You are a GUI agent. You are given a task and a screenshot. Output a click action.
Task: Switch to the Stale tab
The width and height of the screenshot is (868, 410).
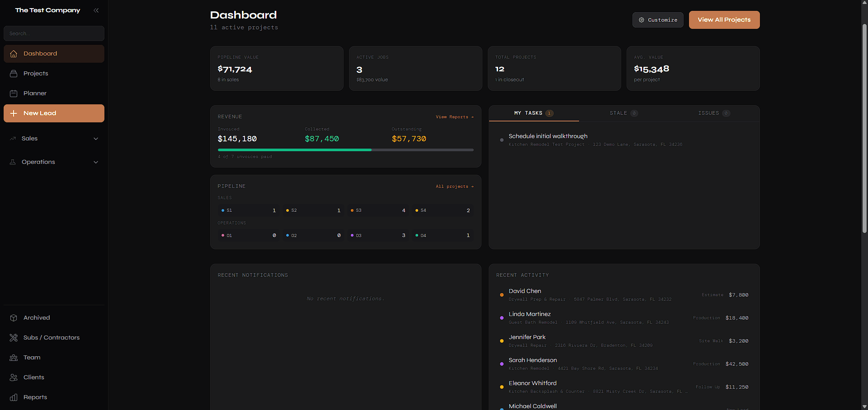click(624, 113)
